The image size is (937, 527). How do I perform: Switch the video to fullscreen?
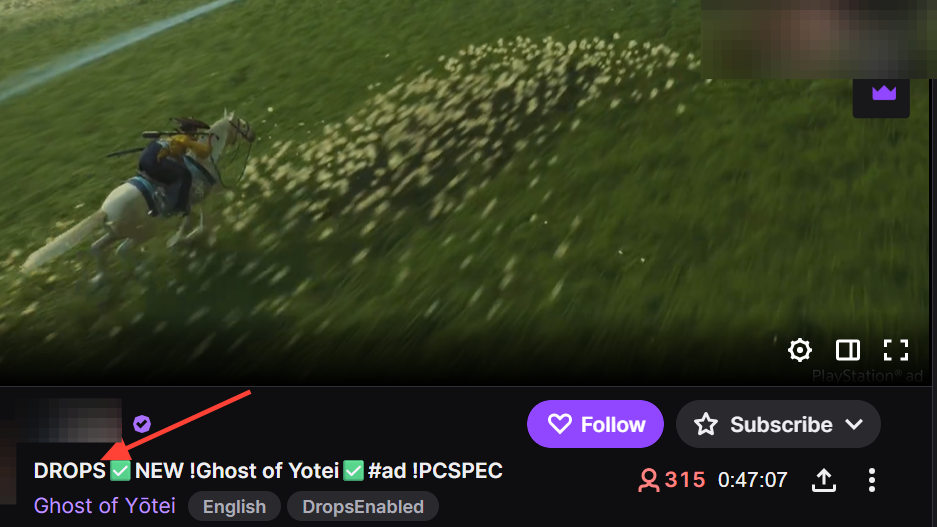(x=896, y=350)
